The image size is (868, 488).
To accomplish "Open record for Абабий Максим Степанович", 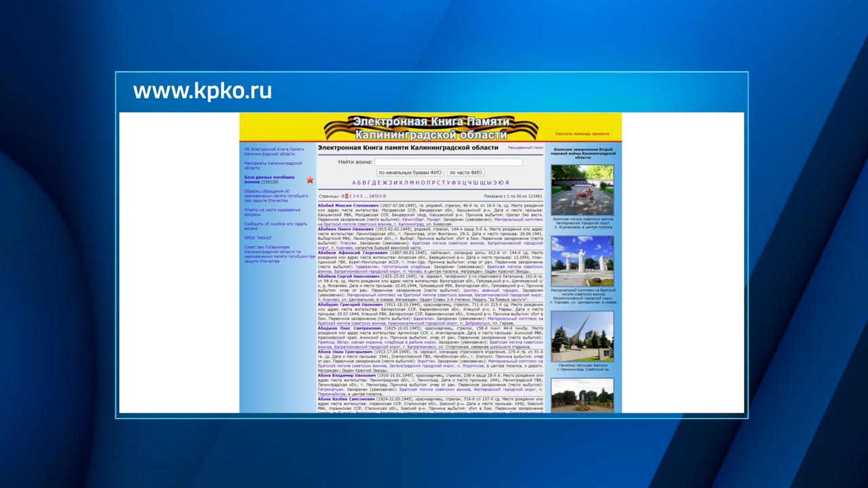I will pos(347,205).
